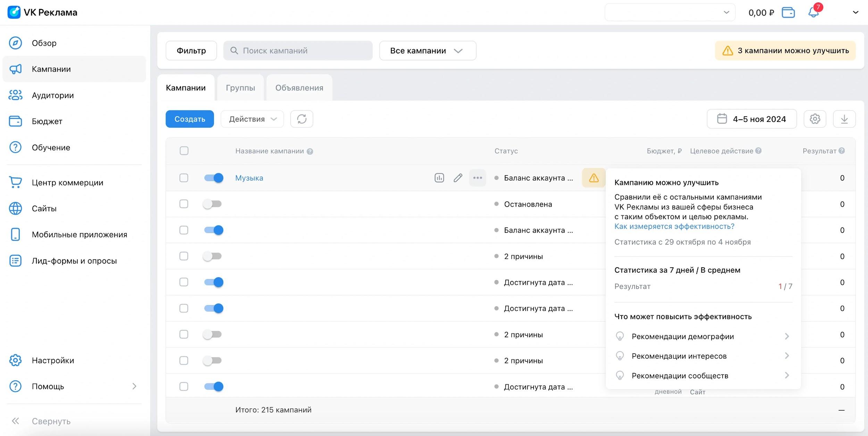The image size is (868, 436).
Task: Click the help icon next to Целевое действие
Action: tap(758, 151)
